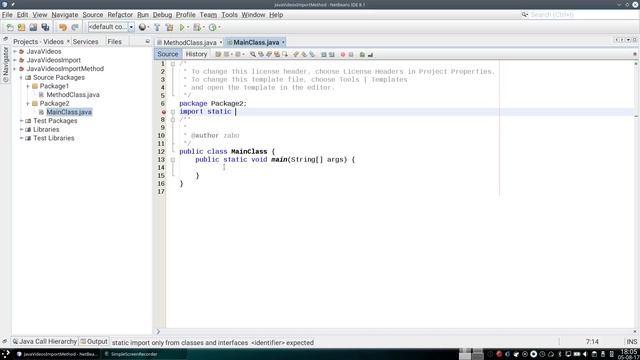
Task: Toggle code fold at line 8 Javadoc
Action: (x=173, y=120)
